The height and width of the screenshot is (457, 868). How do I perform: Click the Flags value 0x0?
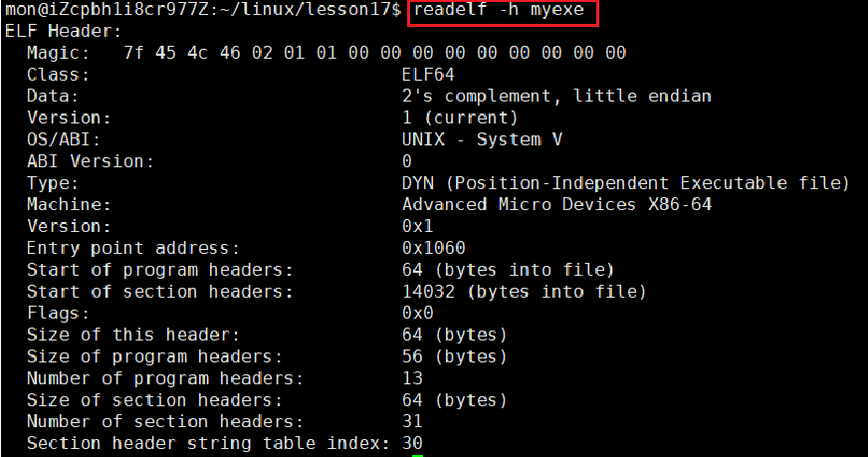tap(417, 313)
